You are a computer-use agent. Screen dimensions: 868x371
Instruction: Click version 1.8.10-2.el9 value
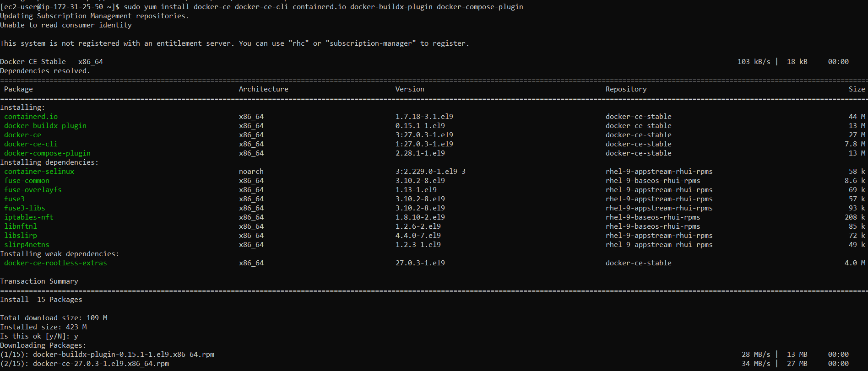(x=420, y=217)
